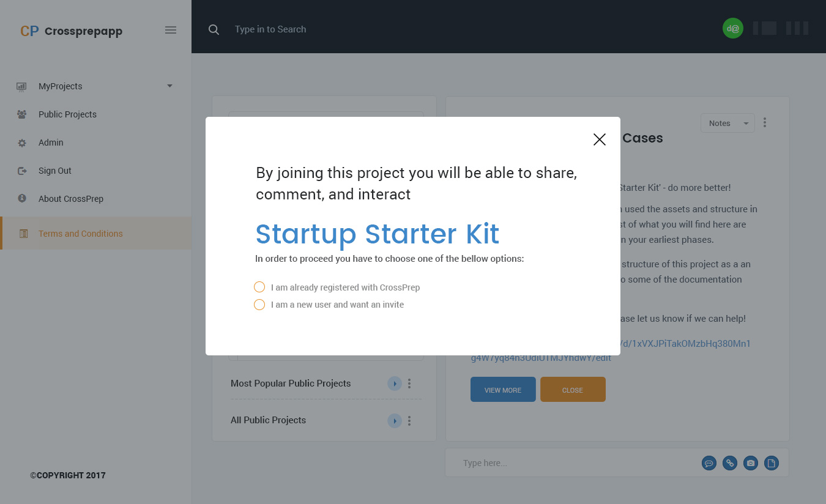Click the link attach icon in message bar
826x504 pixels.
click(x=729, y=463)
